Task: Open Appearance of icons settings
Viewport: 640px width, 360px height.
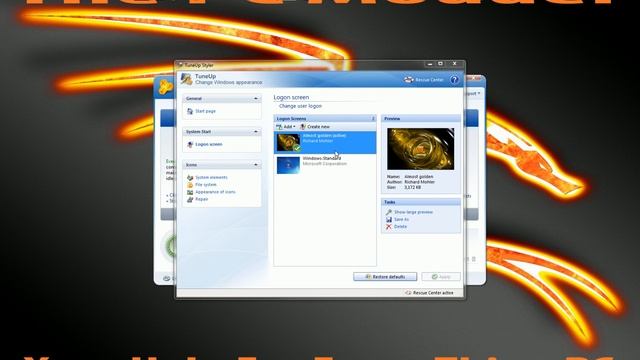Action: pyautogui.click(x=215, y=192)
